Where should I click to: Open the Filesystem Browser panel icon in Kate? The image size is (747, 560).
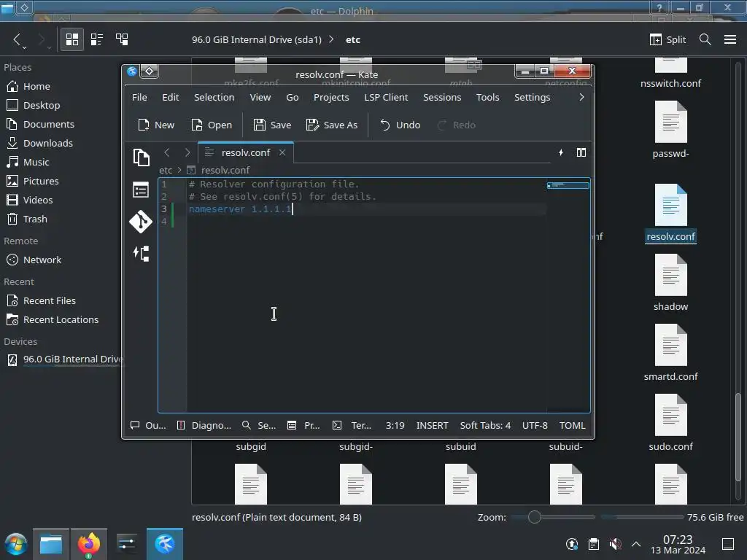point(141,190)
